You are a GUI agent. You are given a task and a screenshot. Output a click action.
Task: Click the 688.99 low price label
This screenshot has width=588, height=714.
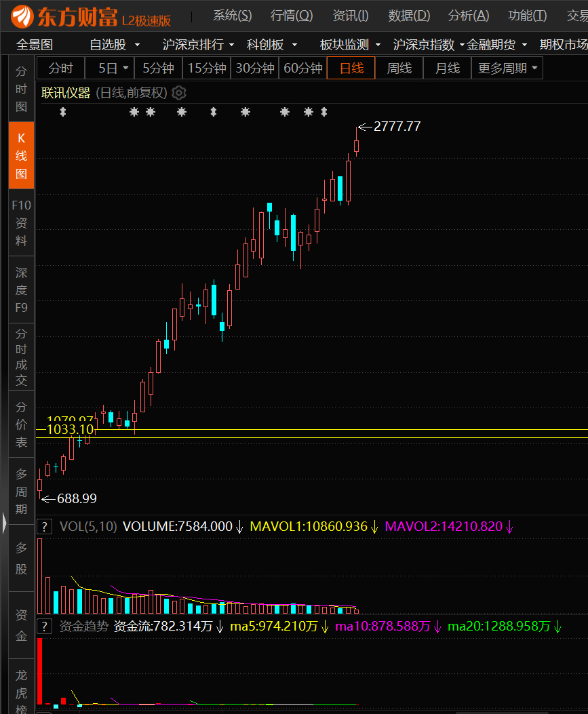point(77,498)
